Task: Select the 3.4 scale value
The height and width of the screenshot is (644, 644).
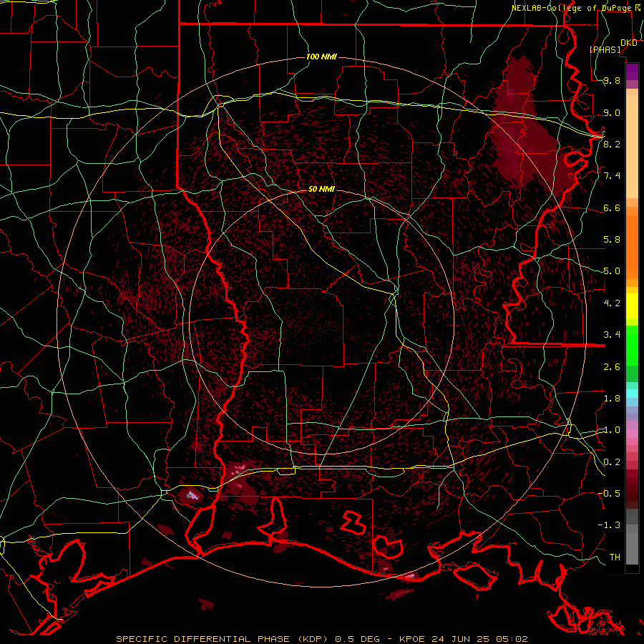Action: coord(612,334)
